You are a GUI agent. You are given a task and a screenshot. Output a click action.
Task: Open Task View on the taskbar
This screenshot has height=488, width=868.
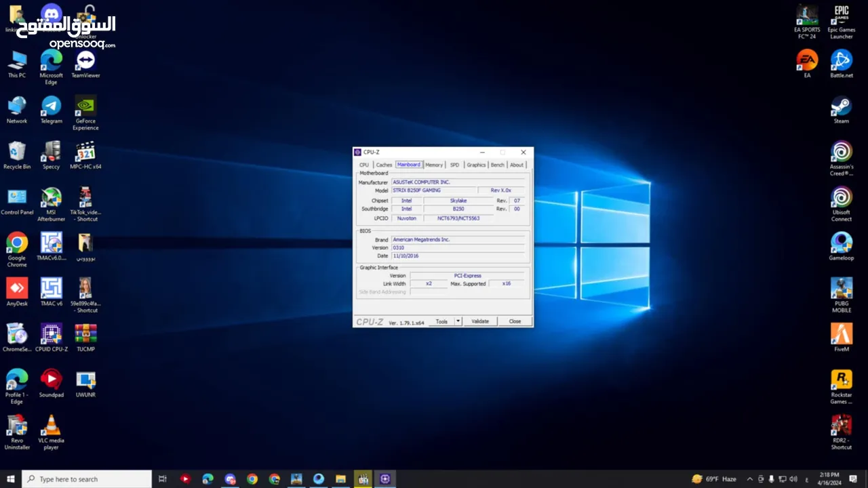[x=163, y=479]
